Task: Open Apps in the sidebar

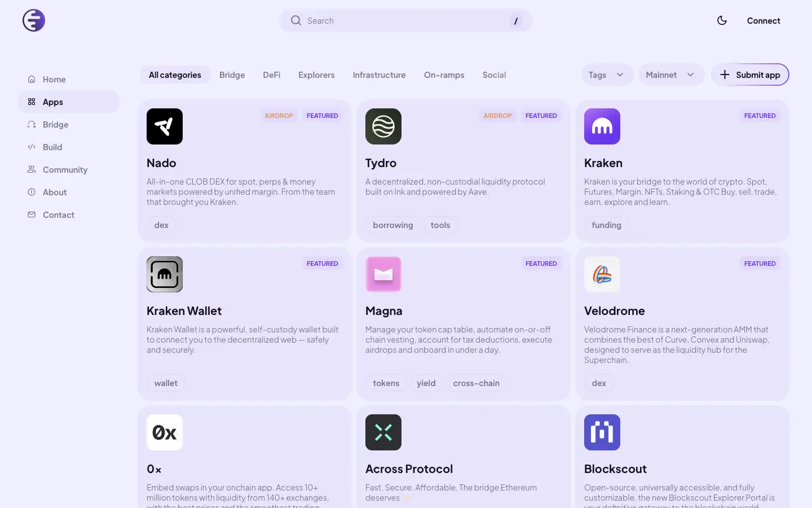Action: (x=69, y=102)
